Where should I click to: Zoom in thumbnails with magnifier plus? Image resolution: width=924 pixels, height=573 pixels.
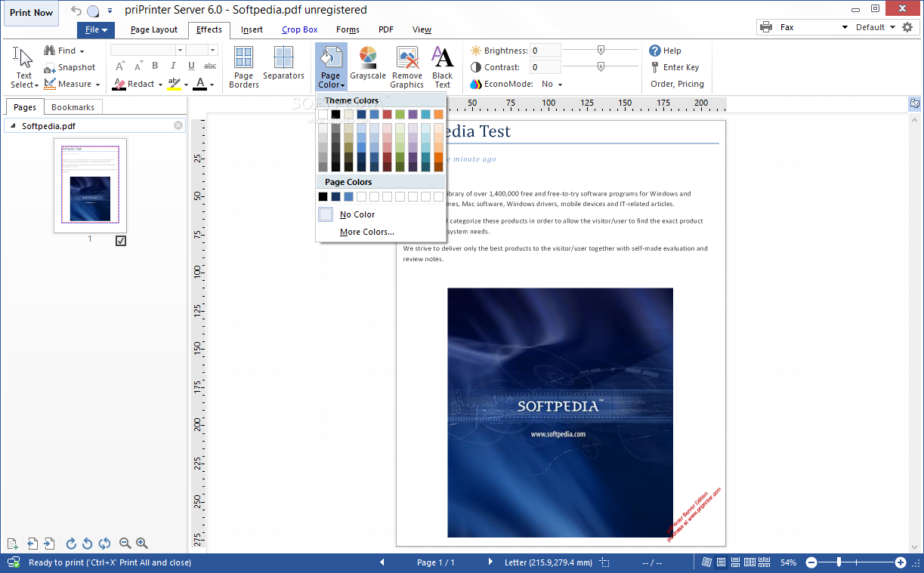(141, 544)
